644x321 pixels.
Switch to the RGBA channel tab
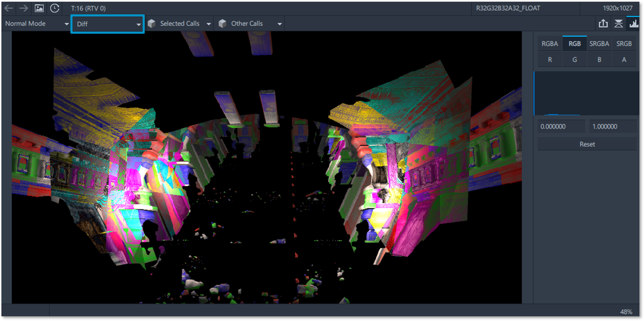click(x=550, y=44)
